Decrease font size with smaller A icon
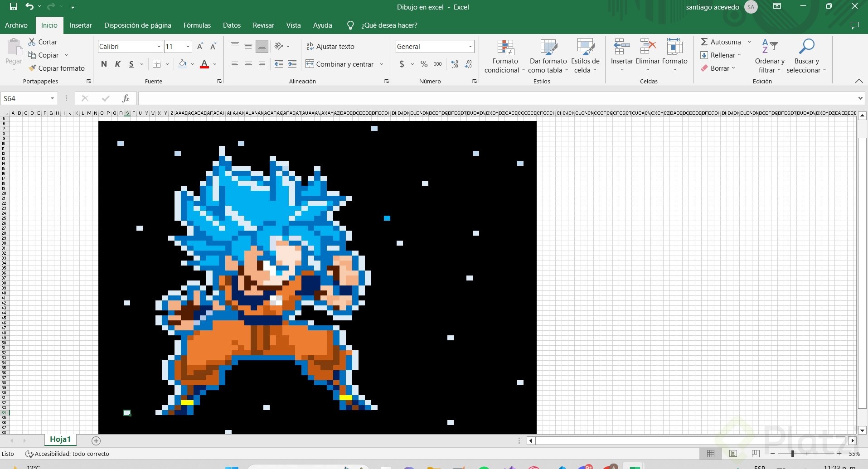Image resolution: width=868 pixels, height=469 pixels. (x=213, y=46)
